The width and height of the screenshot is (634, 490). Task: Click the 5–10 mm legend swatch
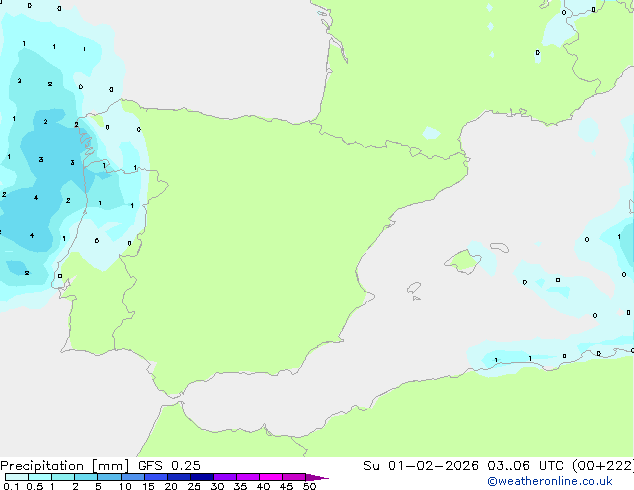[109, 477]
